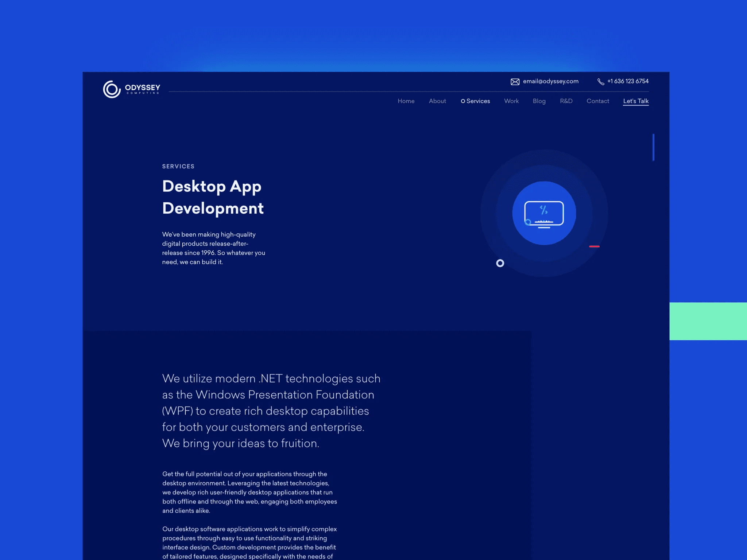The height and width of the screenshot is (560, 747).
Task: Click the small blue ring on the monitor icon
Action: click(x=528, y=222)
